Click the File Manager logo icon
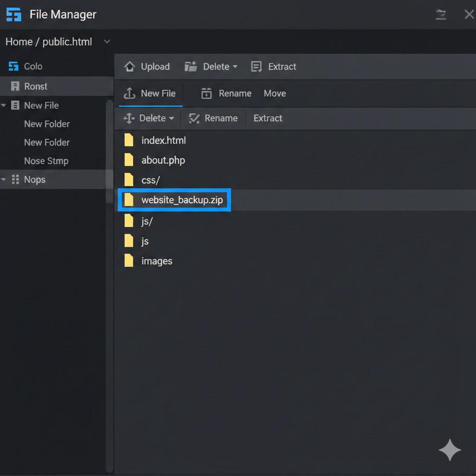Viewport: 476px width, 476px height. coord(14,14)
